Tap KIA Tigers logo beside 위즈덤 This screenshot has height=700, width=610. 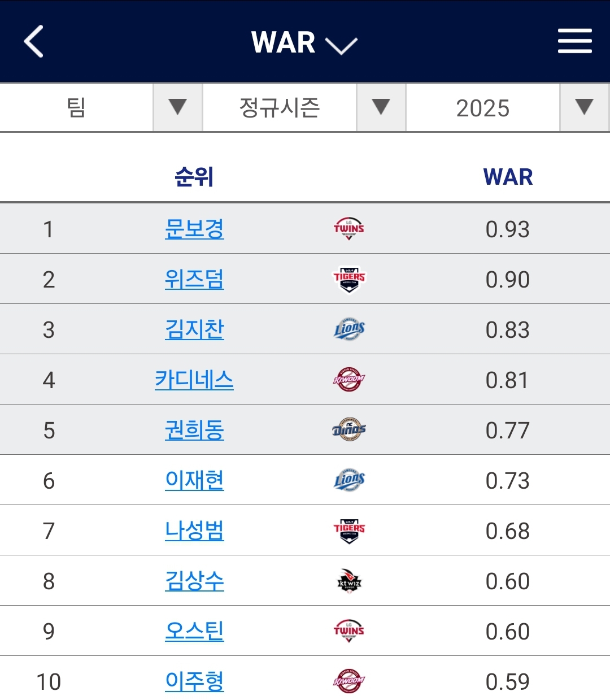tap(348, 279)
